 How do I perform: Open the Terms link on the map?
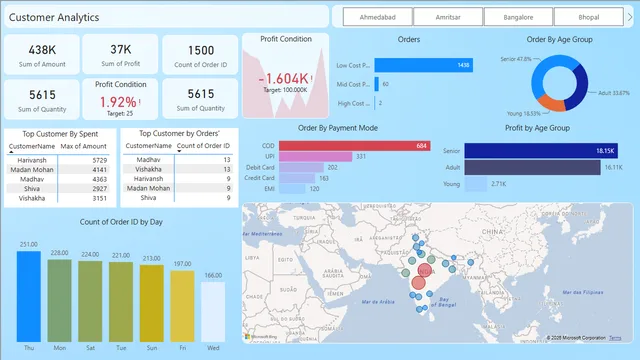click(615, 338)
